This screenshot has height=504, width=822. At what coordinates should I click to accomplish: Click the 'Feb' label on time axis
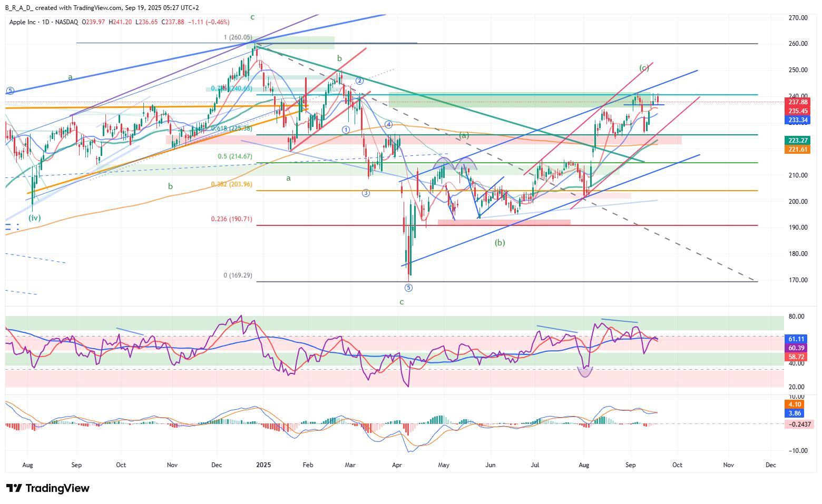(308, 465)
